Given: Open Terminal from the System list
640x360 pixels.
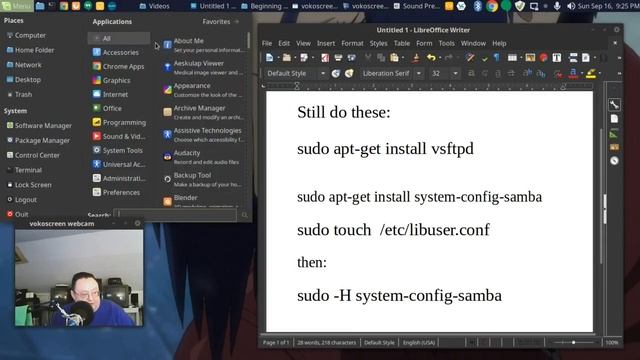Looking at the screenshot, I should click(24, 170).
